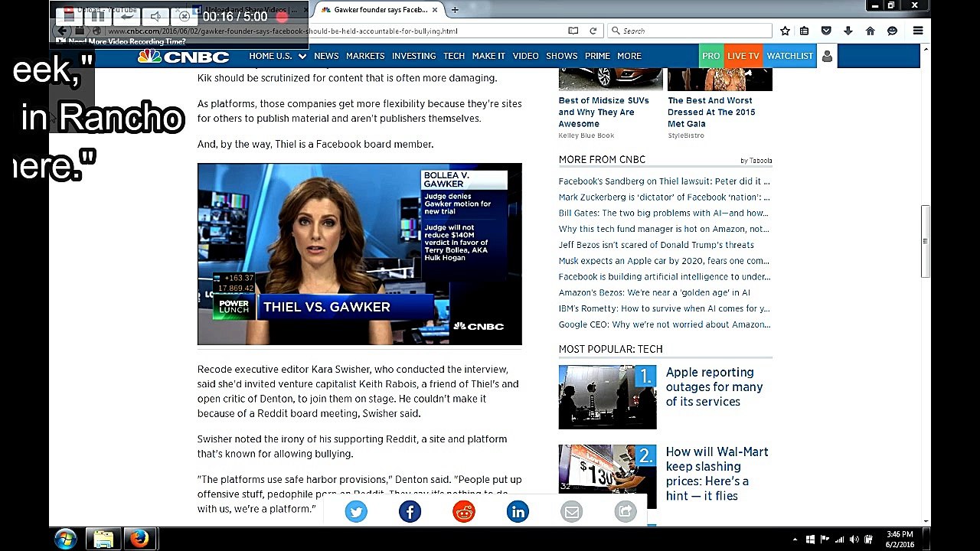Click the green PRO button
The width and height of the screenshot is (980, 551).
[711, 56]
